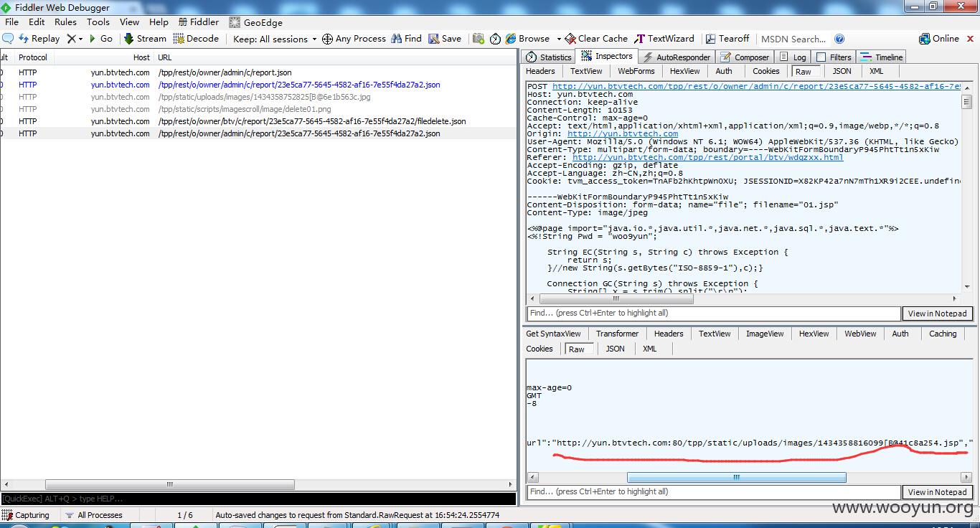Select the Any Process target tool
Viewport: 980px width, 528px height.
pos(354,39)
